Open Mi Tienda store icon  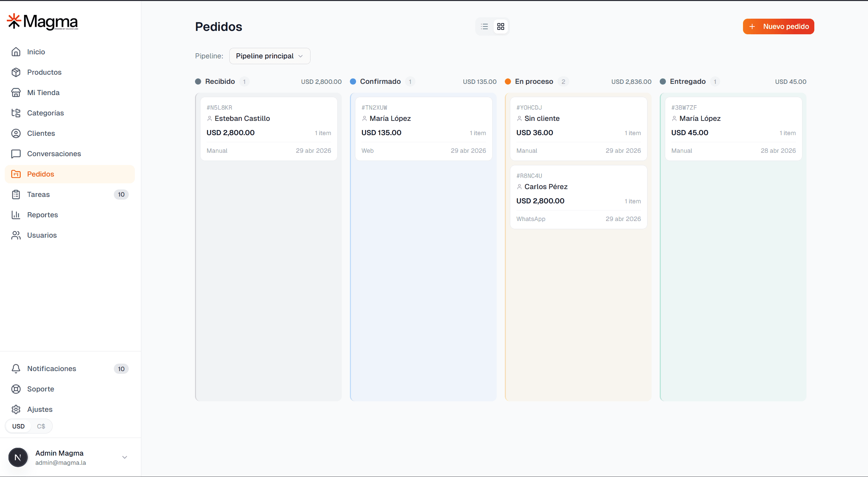[16, 92]
